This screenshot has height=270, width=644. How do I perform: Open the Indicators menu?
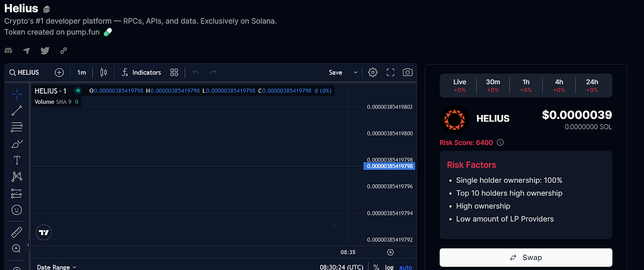pos(141,73)
